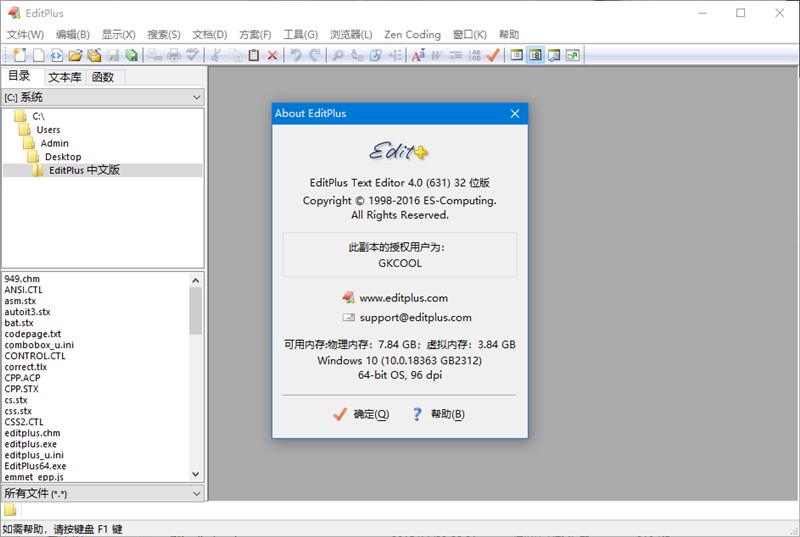
Task: Click the New file toolbar icon
Action: [19, 55]
